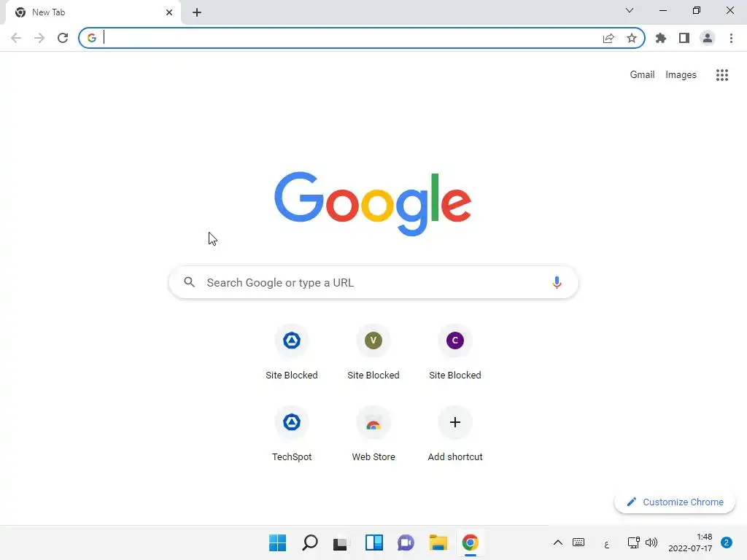Open the notification badge showing 2
Screen dimensions: 747x560
(727, 542)
